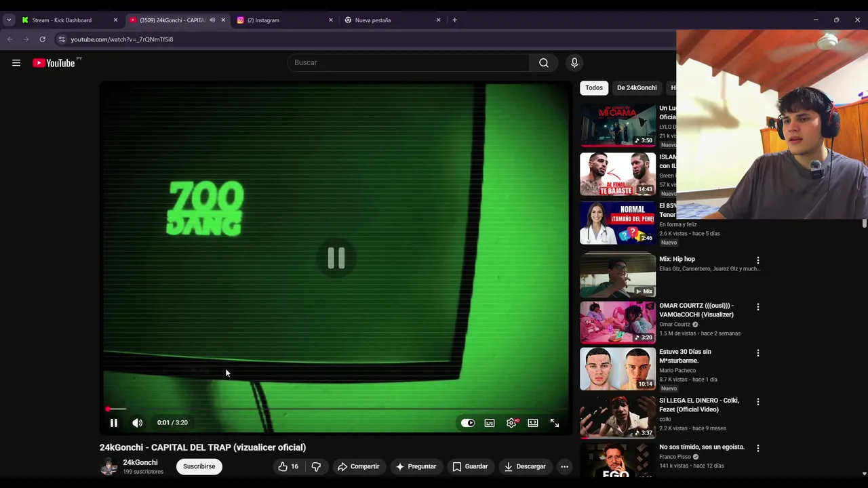This screenshot has width=868, height=488.
Task: Click the 24kGonchi CAPITAL DEL TRAP title
Action: tap(203, 447)
